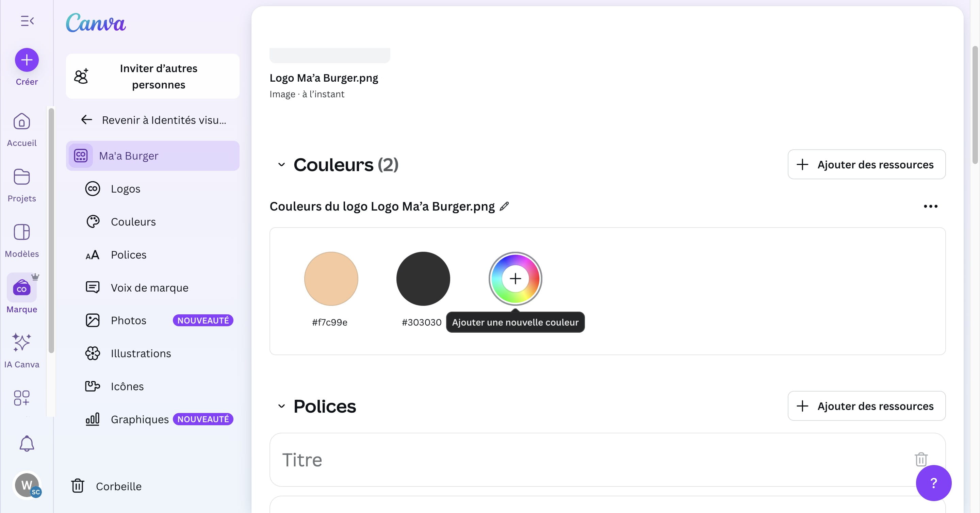Click Ajouter des ressources for Couleurs
Viewport: 980px width, 513px height.
[x=866, y=164]
